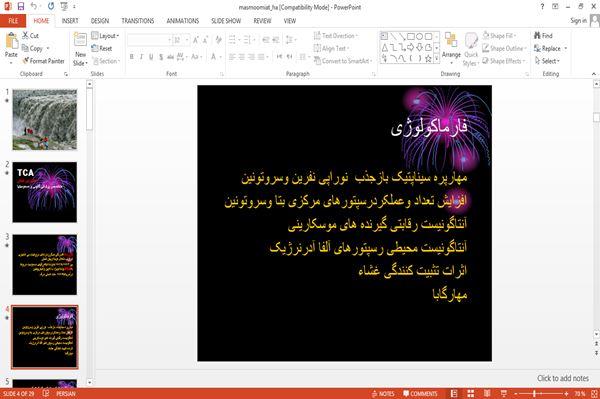Screen dimensions: 600x399
Task: Switch to the DESIGN tab
Action: 100,21
